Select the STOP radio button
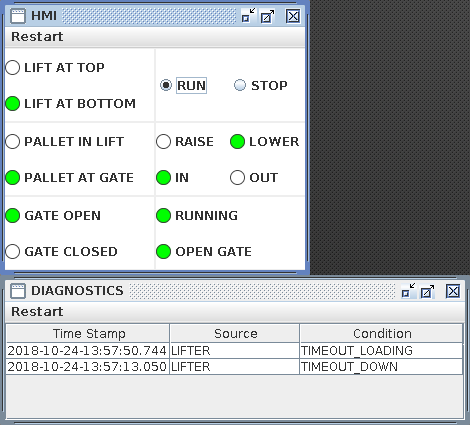Screen dimensions: 470x425 point(260,85)
